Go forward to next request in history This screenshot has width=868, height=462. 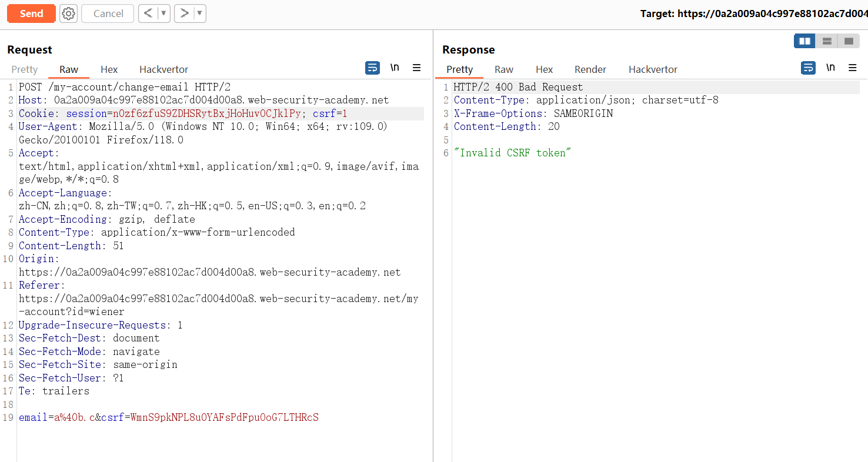[184, 14]
